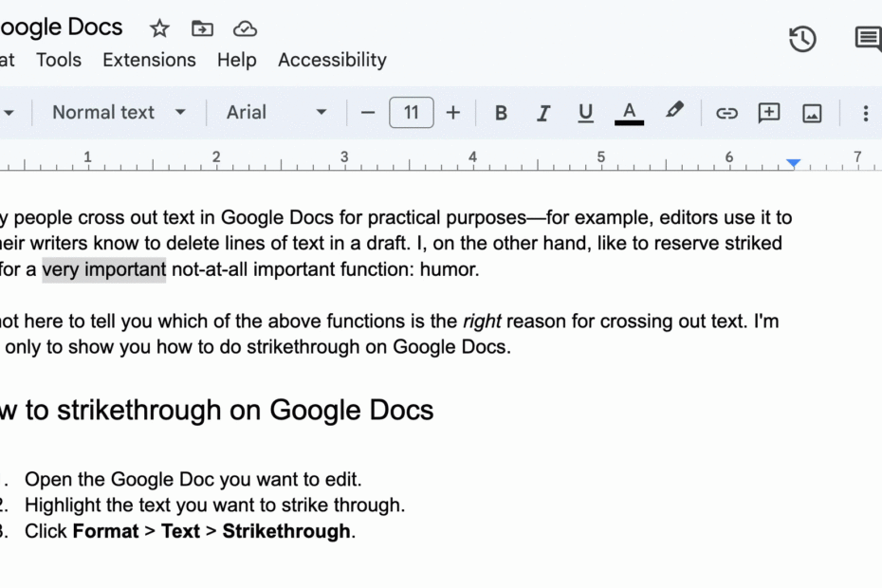Click the font size field showing 11

pyautogui.click(x=412, y=113)
